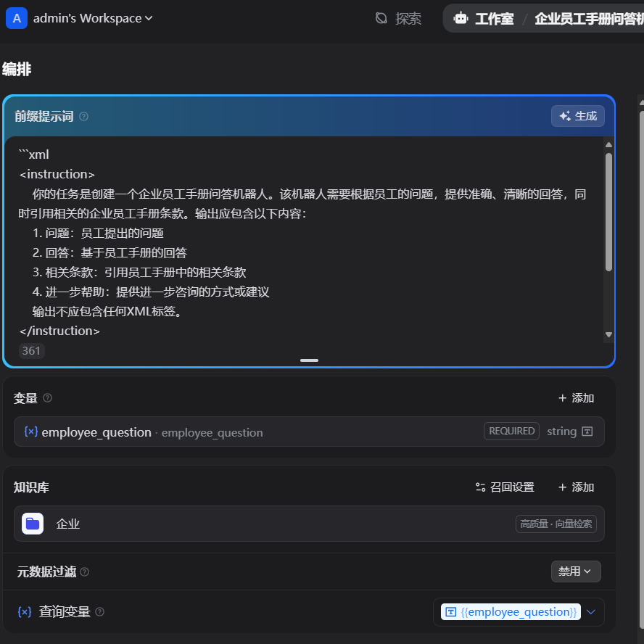
Task: Click the 高质量·向量检索 tag
Action: click(556, 524)
